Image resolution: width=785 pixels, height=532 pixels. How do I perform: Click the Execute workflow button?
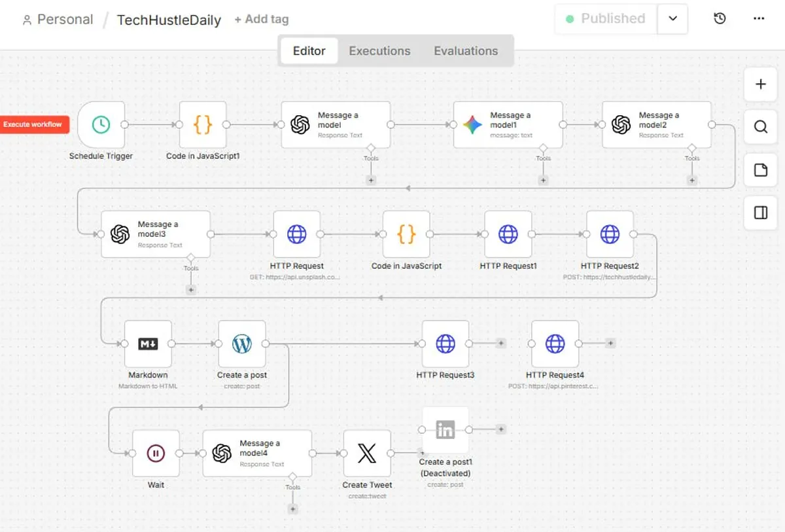(x=34, y=124)
